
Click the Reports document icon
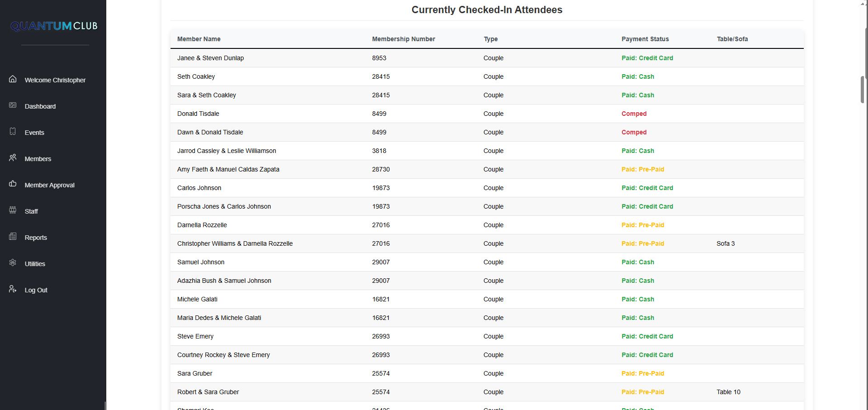point(13,237)
